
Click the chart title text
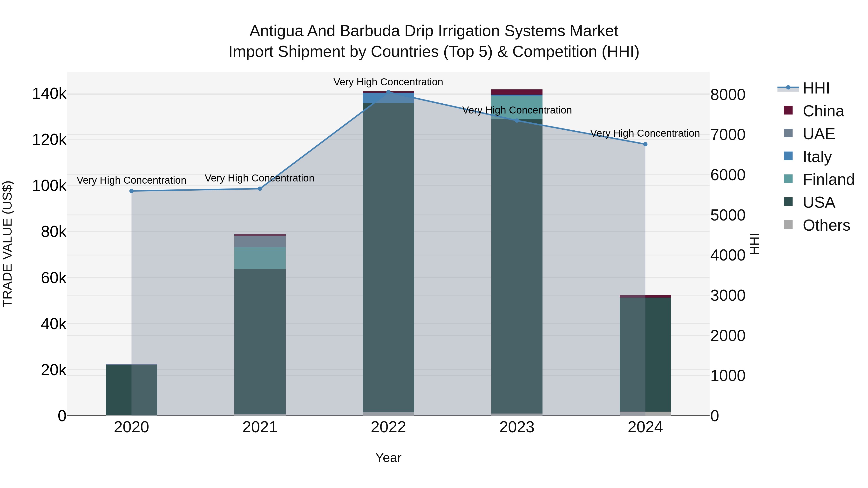pyautogui.click(x=434, y=41)
